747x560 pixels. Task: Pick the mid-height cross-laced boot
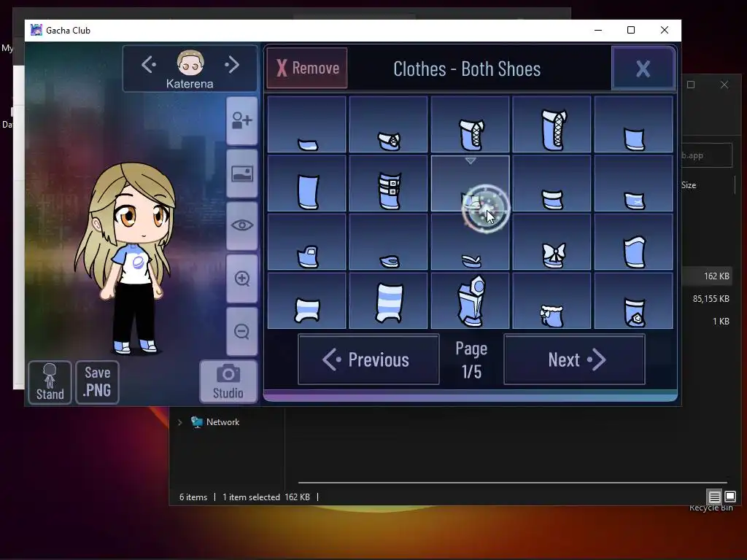tap(471, 124)
